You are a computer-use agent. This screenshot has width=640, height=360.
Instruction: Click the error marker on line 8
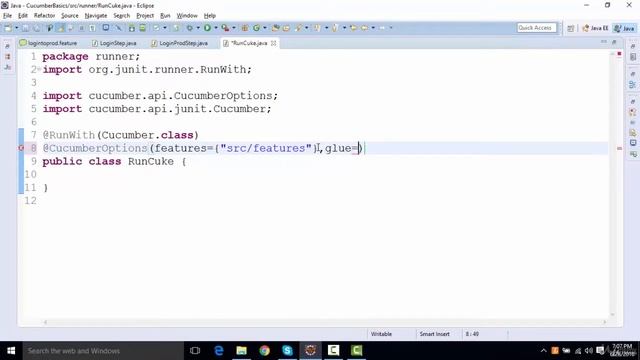tap(21, 148)
